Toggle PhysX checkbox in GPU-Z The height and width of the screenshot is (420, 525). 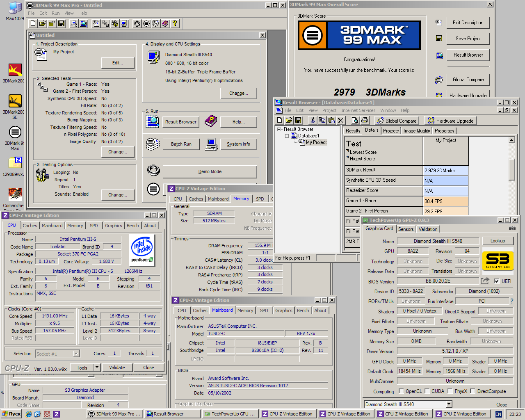click(450, 391)
